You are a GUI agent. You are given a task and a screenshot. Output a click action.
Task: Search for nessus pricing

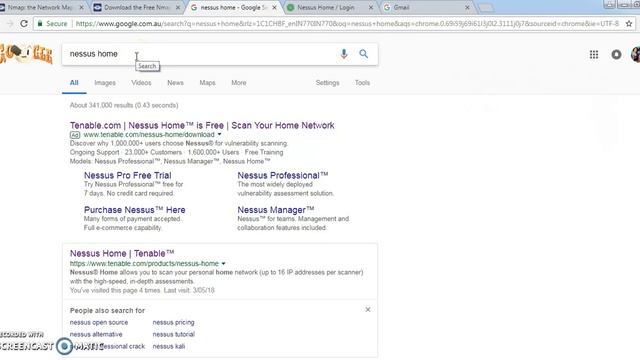pos(173,322)
